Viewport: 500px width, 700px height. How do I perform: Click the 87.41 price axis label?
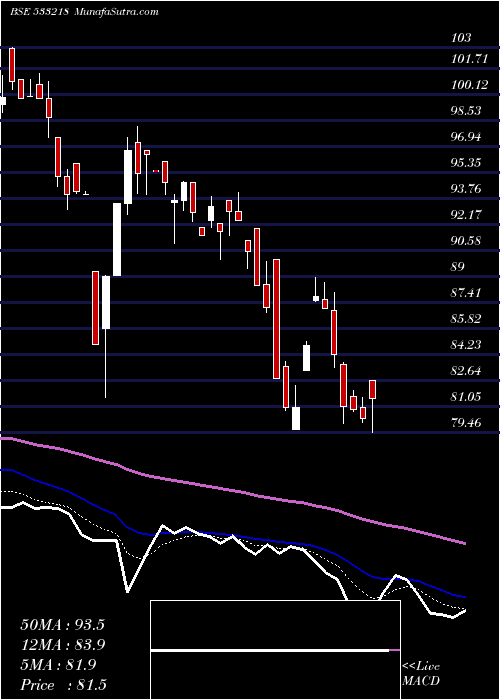pyautogui.click(x=467, y=293)
